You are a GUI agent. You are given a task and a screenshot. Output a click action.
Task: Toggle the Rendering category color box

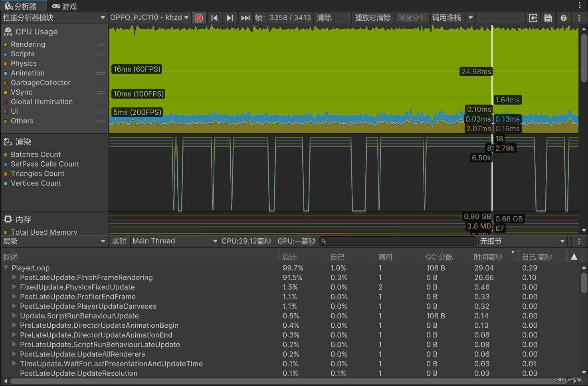click(6, 44)
